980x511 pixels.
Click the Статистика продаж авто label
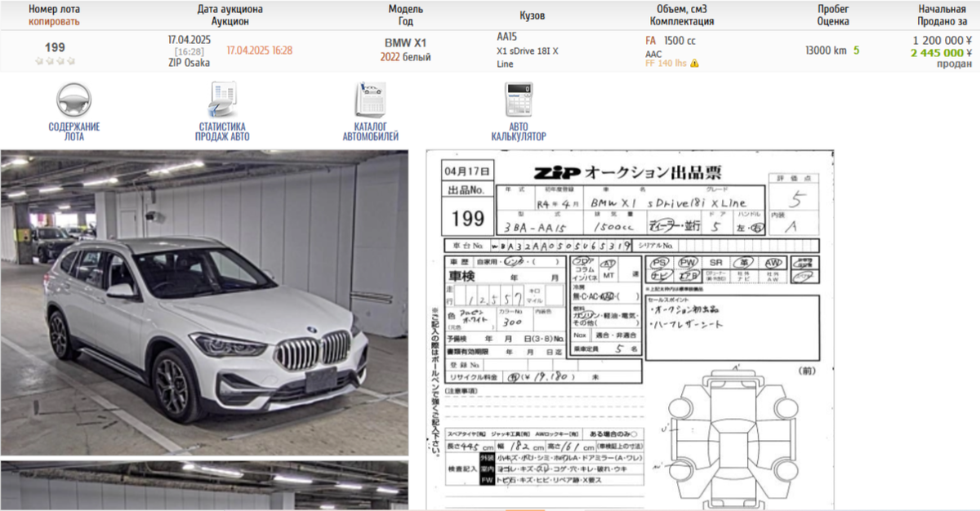coord(222,131)
